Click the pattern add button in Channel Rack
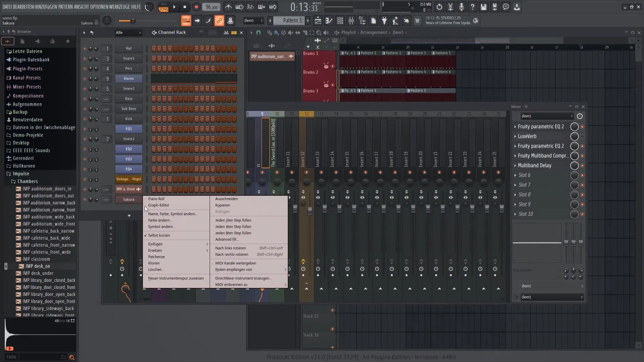 click(x=129, y=216)
